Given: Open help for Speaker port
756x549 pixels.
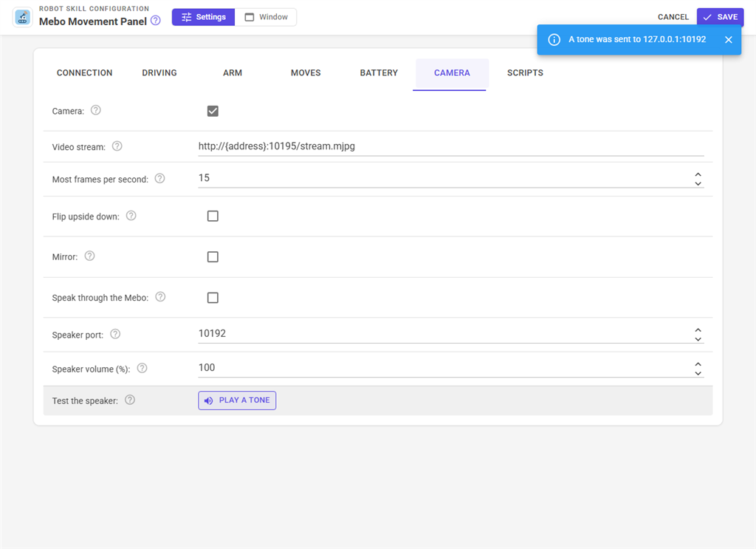Looking at the screenshot, I should (115, 334).
